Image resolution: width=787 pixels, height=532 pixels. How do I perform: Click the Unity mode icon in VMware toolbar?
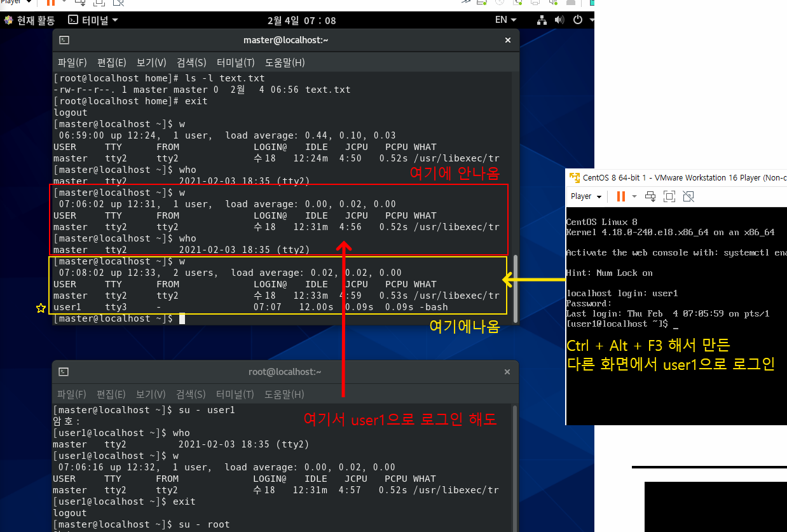pos(688,196)
